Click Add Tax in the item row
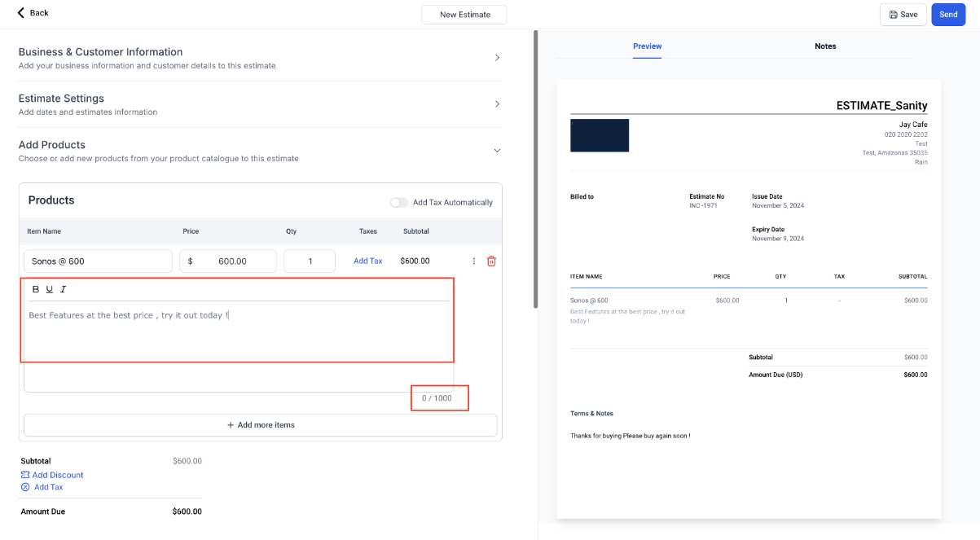 tap(367, 261)
